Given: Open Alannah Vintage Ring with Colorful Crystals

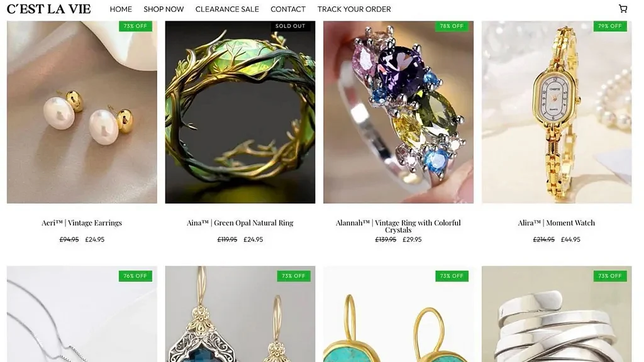Looking at the screenshot, I should (x=398, y=226).
